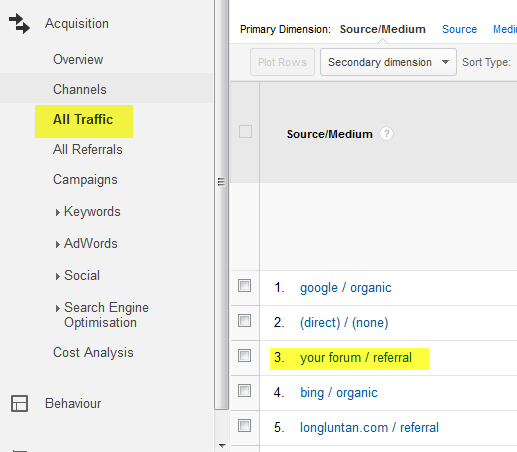Click the Behaviour layout icon
Screen dimensions: 517x452
click(19, 403)
